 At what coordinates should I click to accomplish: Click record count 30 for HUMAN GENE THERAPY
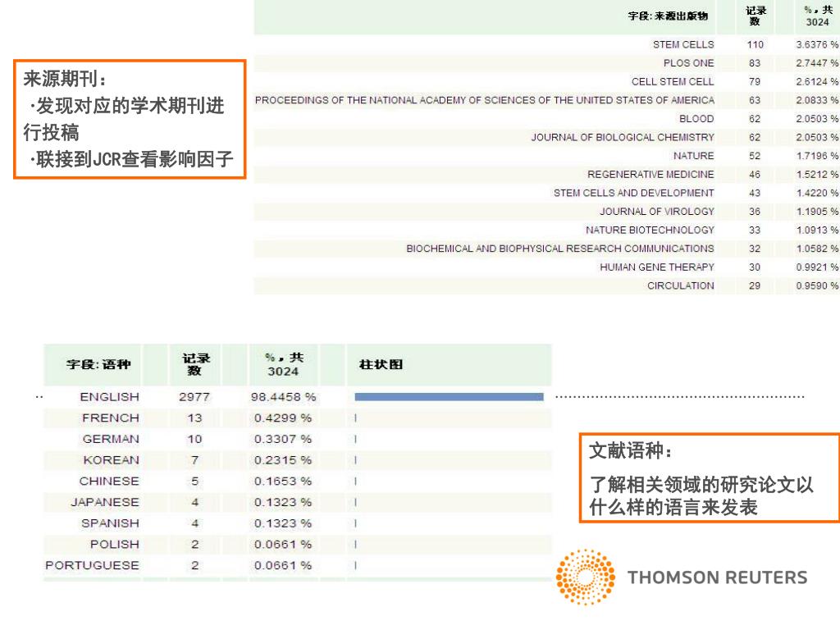point(755,267)
